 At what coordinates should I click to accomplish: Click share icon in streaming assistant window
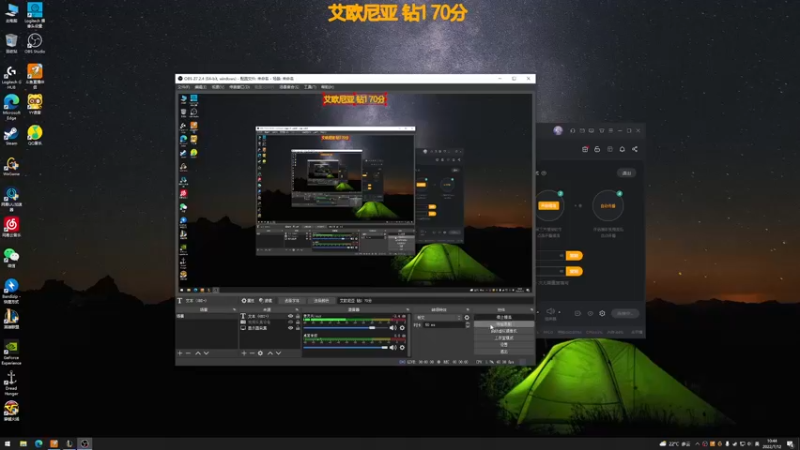coord(635,149)
